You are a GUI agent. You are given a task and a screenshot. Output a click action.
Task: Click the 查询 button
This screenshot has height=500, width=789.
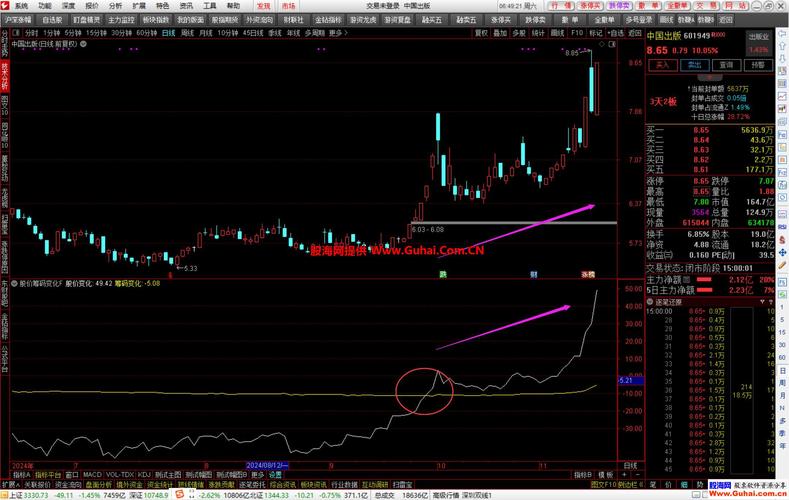point(726,65)
